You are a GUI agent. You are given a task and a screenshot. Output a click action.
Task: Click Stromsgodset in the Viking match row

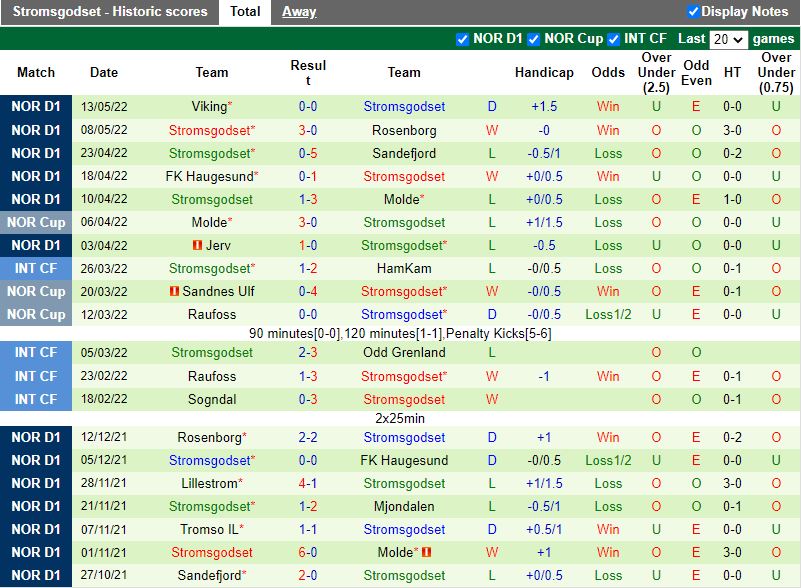click(404, 106)
